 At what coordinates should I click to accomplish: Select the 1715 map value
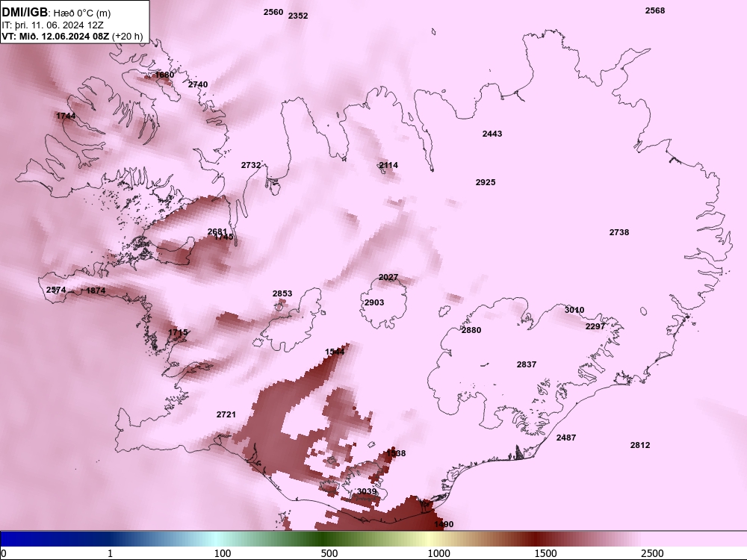178,332
